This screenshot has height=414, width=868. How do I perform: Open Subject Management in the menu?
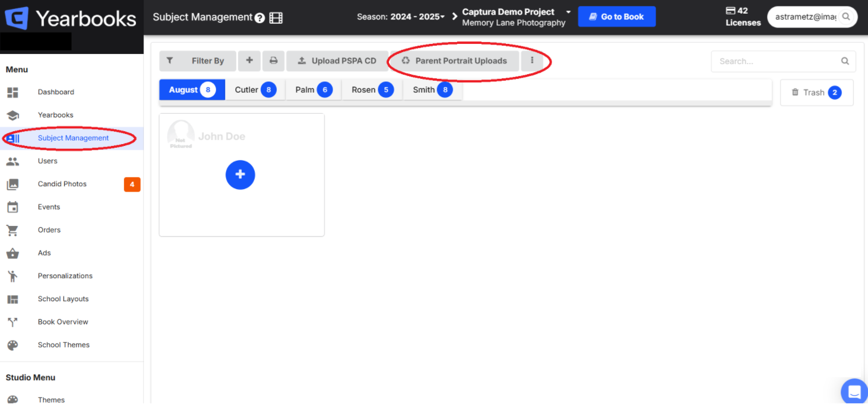point(71,138)
